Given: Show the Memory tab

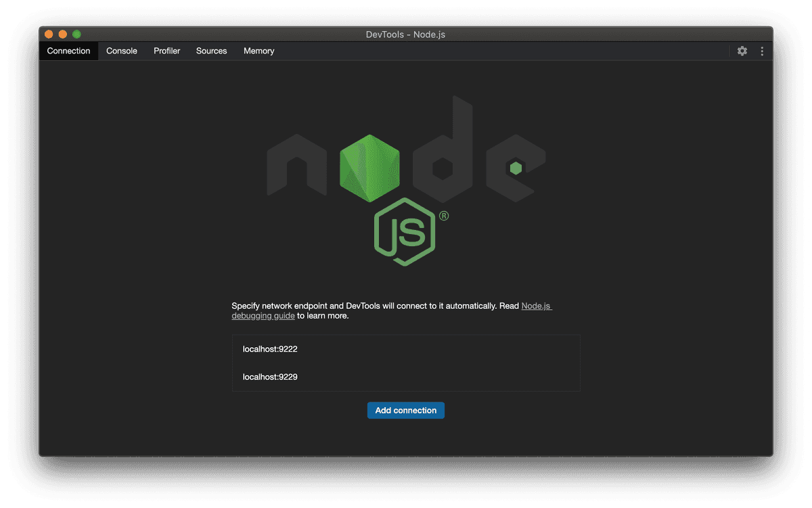Looking at the screenshot, I should point(258,51).
